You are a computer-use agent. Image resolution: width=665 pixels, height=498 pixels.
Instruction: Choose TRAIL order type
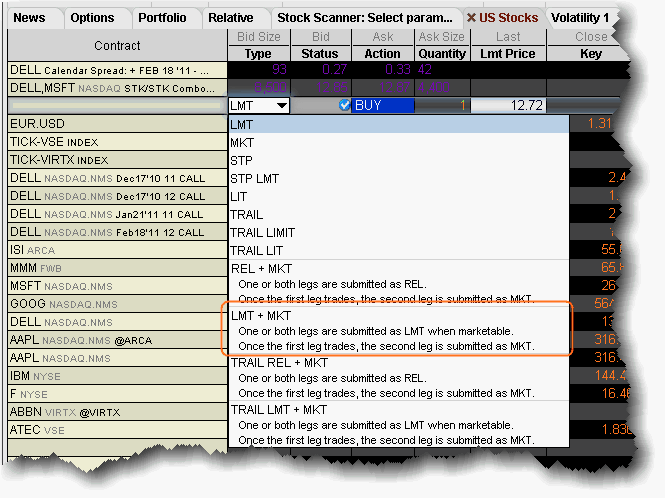coord(399,215)
